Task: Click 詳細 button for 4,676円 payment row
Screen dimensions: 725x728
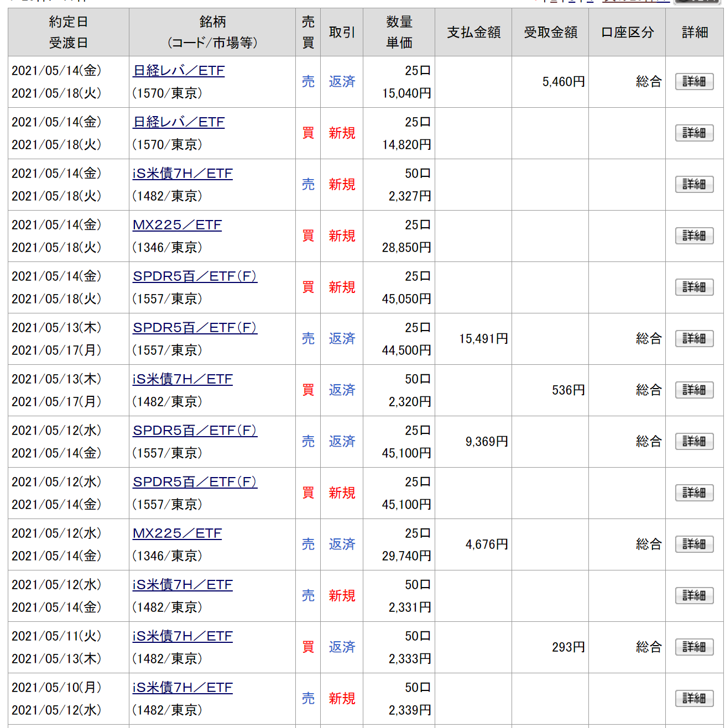Action: tap(694, 544)
